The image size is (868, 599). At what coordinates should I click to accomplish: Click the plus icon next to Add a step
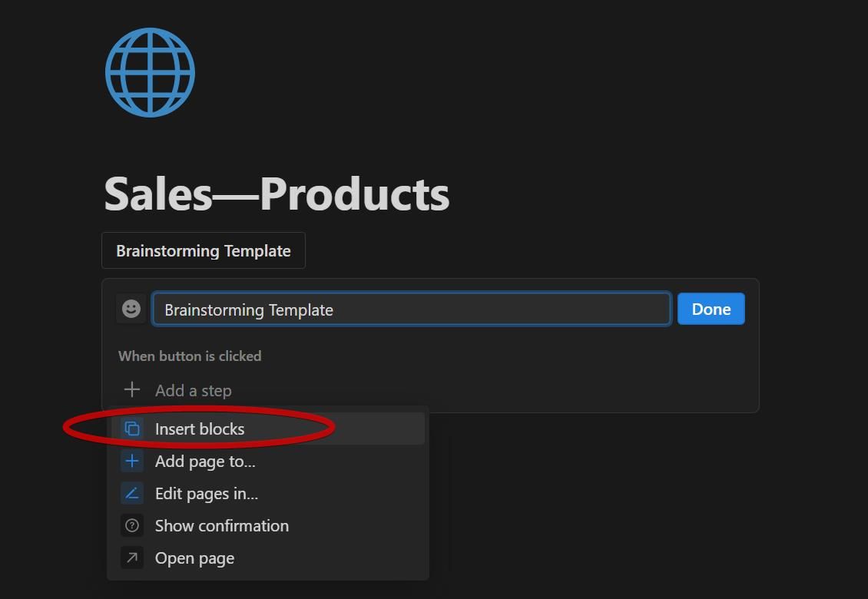tap(131, 390)
